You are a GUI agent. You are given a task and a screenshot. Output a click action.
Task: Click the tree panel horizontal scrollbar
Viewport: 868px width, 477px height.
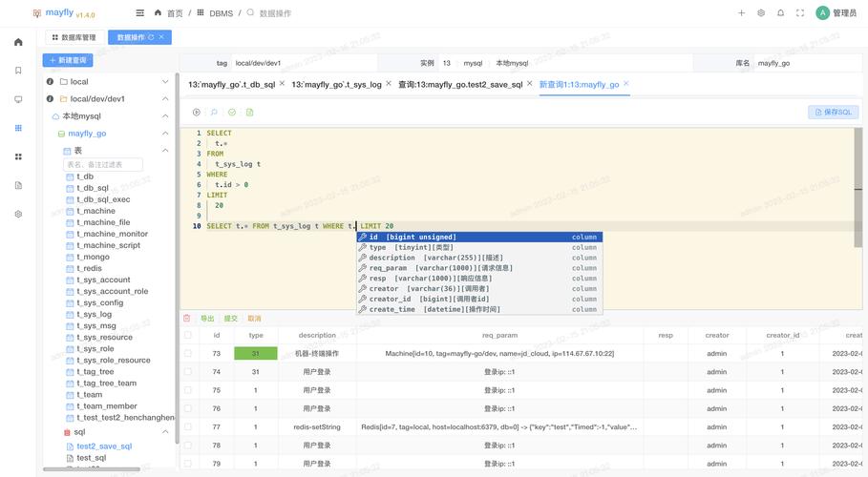pyautogui.click(x=92, y=469)
